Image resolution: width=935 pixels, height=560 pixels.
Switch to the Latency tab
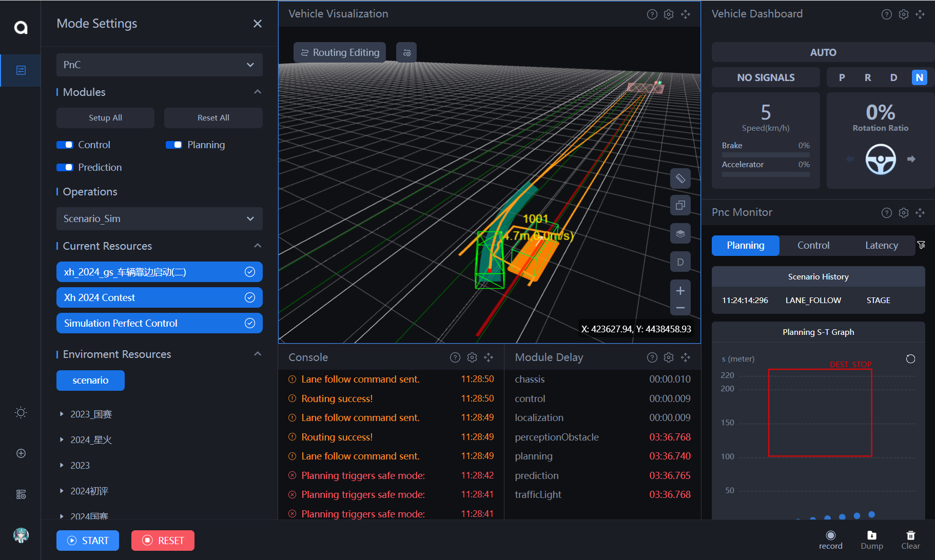click(881, 246)
